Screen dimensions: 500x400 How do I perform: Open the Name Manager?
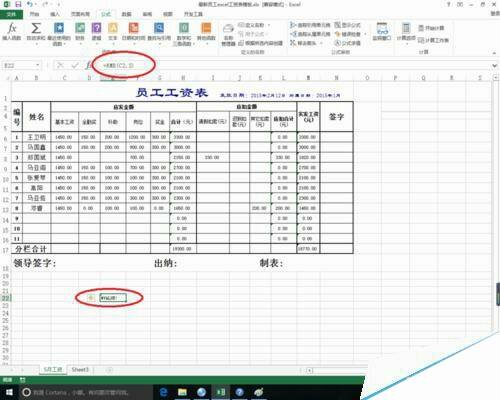(x=228, y=34)
